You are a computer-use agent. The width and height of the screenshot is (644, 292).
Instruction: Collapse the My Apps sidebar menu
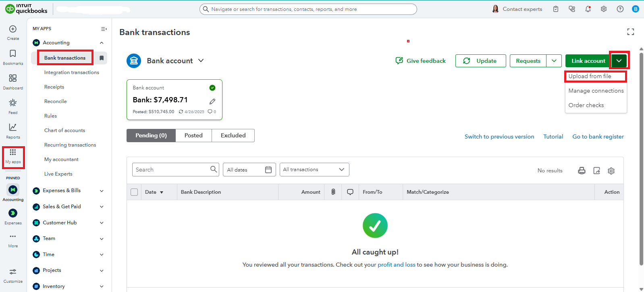point(104,29)
